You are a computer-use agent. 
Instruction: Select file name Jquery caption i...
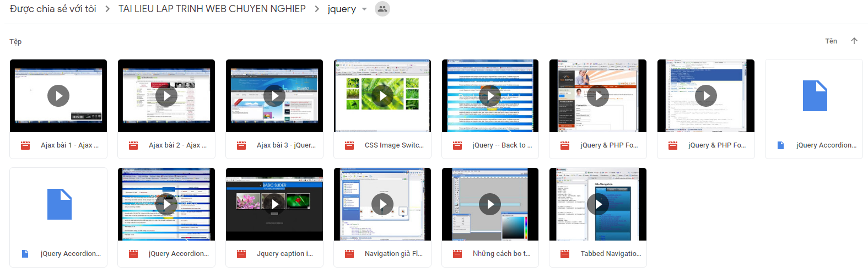tap(285, 254)
